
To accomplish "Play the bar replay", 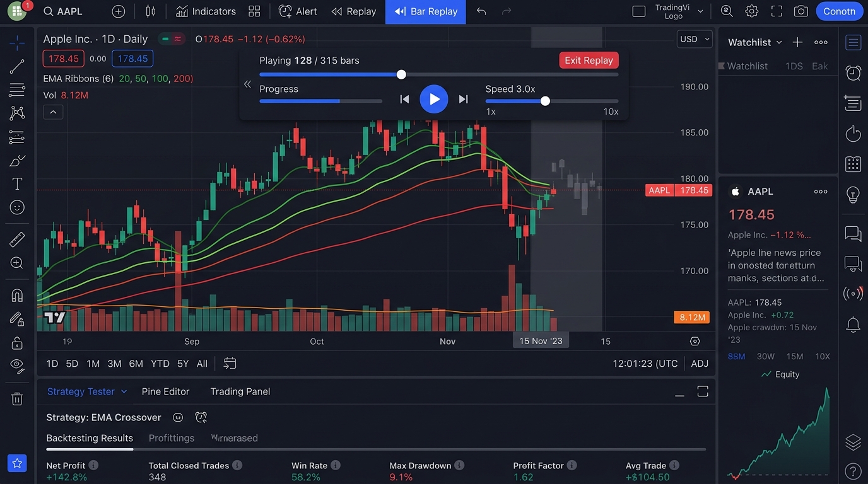I will [434, 99].
